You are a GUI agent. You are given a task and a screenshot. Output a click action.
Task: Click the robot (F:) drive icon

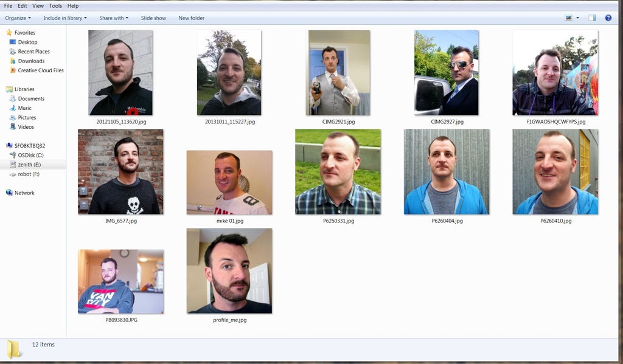[x=13, y=174]
